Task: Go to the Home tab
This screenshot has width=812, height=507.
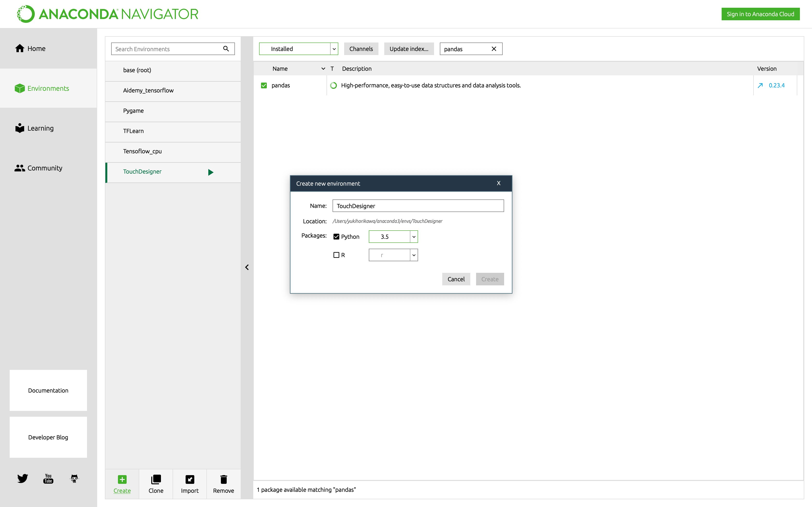Action: click(36, 49)
